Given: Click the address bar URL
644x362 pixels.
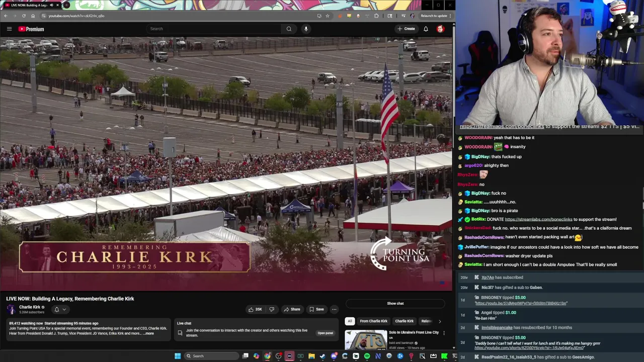Looking at the screenshot, I should [76, 16].
